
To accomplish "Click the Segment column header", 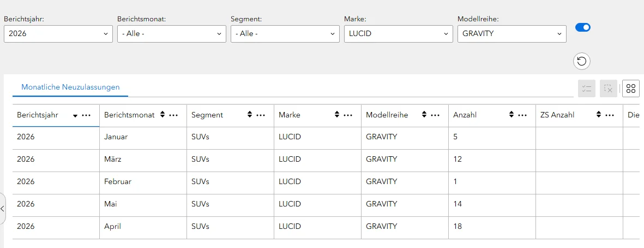I will point(231,116).
